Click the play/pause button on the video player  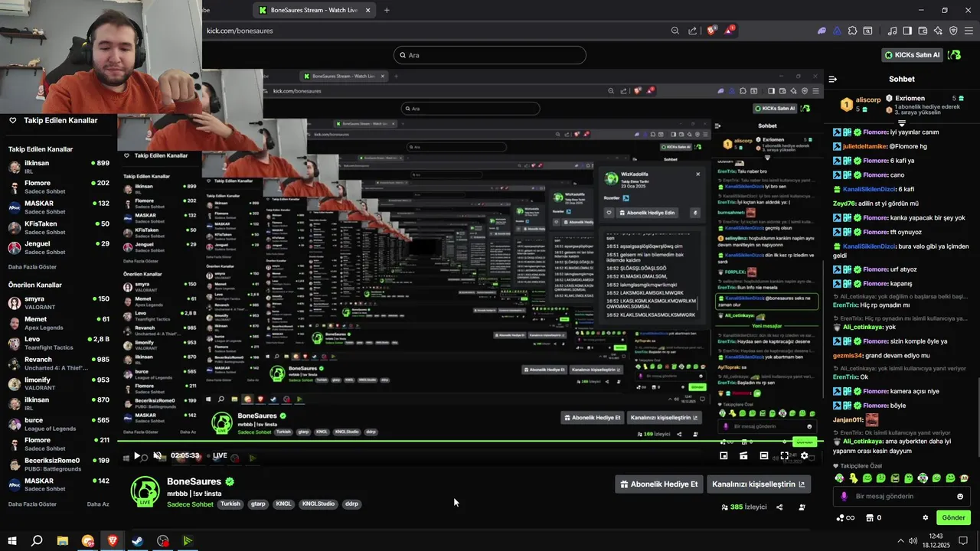137,455
